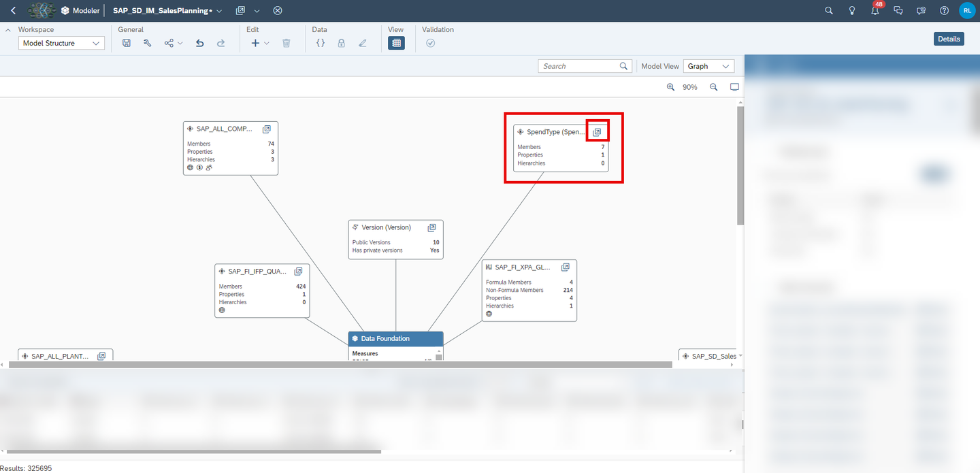Click the Public Versions 10 row

pyautogui.click(x=395, y=242)
